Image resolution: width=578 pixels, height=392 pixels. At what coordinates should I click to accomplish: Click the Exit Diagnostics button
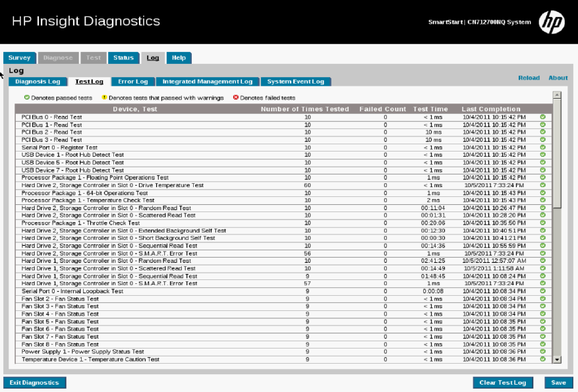coord(34,383)
